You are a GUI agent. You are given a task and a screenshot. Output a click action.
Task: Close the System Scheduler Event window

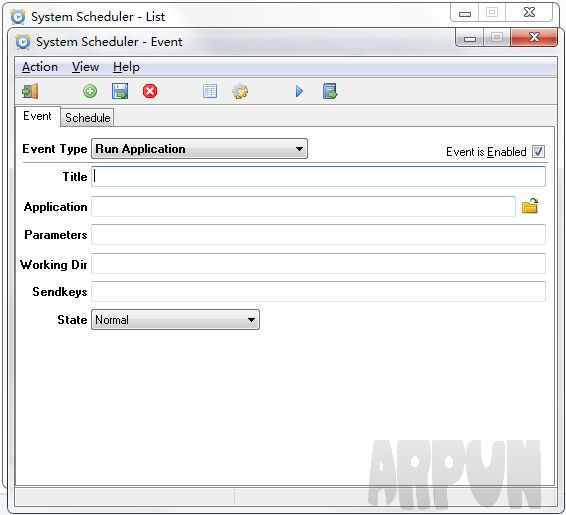(x=534, y=38)
